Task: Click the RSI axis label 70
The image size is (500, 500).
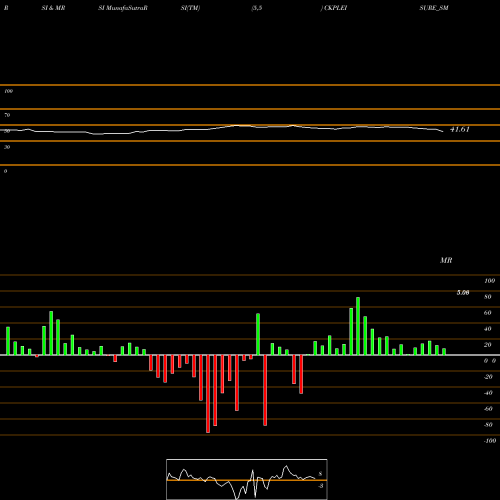Action: click(7, 115)
